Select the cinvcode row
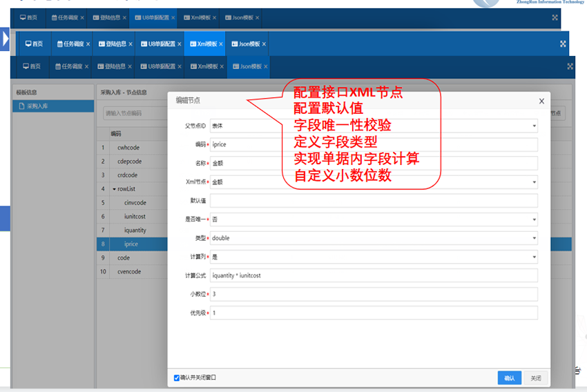587x392 pixels. pos(133,203)
